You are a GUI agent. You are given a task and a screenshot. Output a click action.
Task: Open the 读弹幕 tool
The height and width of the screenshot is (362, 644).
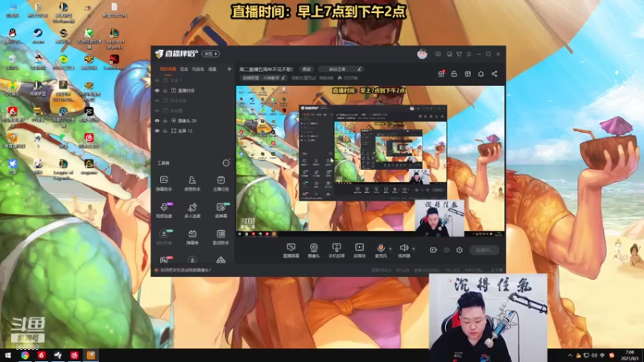click(221, 210)
